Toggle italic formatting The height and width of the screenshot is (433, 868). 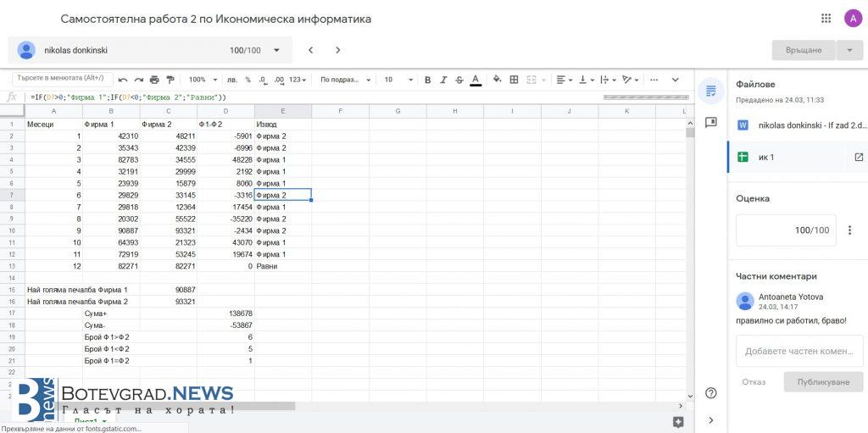point(443,80)
